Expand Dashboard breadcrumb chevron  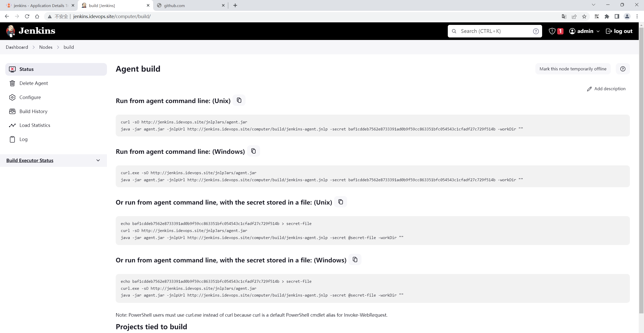(x=33, y=47)
